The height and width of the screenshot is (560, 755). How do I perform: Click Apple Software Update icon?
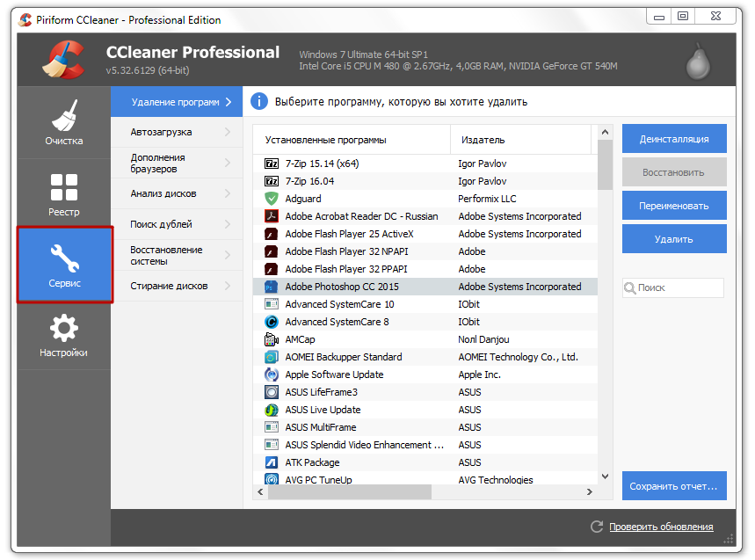point(272,375)
